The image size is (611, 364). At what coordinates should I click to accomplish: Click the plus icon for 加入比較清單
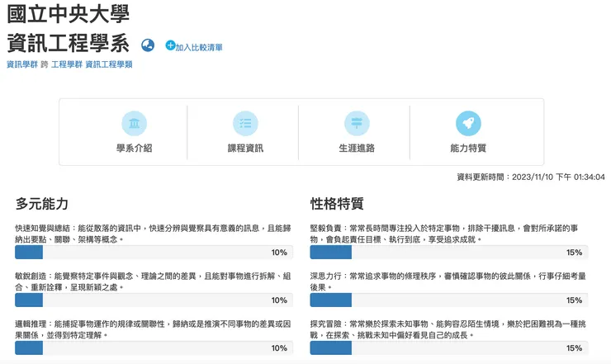170,45
